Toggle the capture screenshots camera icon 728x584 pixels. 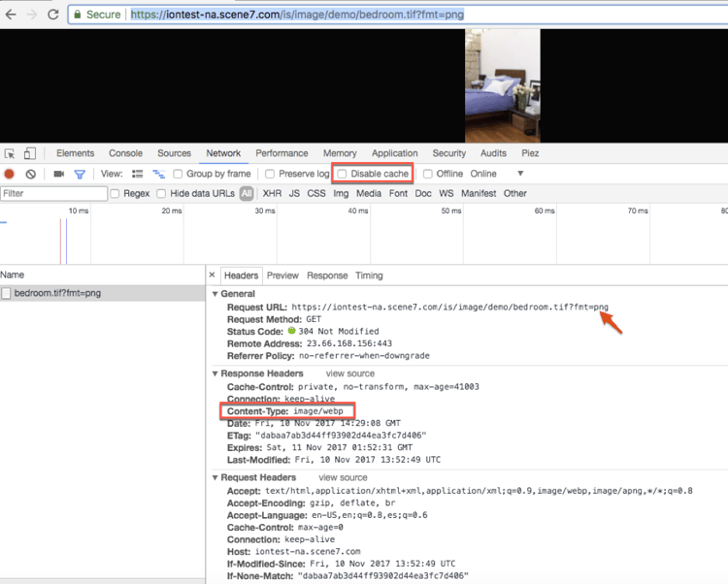[x=59, y=174]
